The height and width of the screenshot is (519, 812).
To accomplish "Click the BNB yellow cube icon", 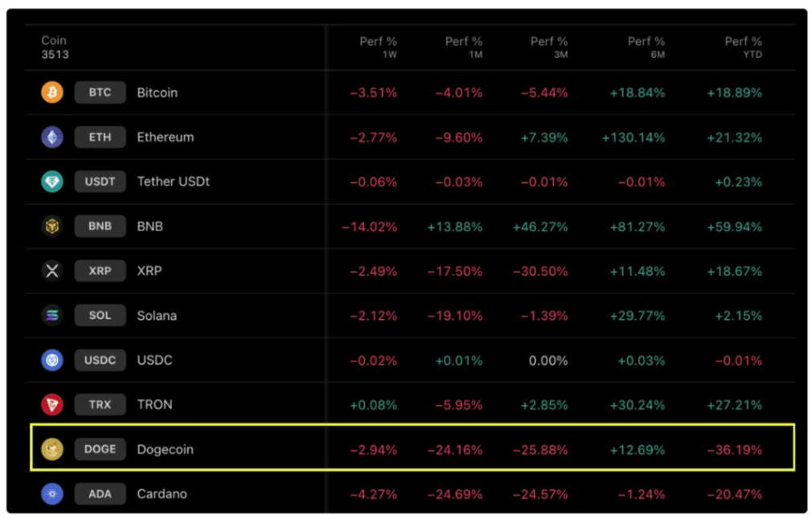I will (x=52, y=226).
